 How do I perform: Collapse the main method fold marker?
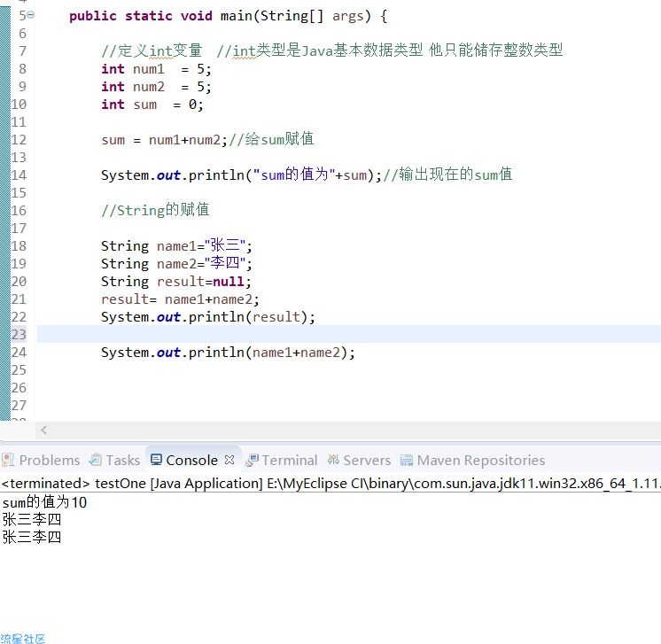[x=31, y=15]
